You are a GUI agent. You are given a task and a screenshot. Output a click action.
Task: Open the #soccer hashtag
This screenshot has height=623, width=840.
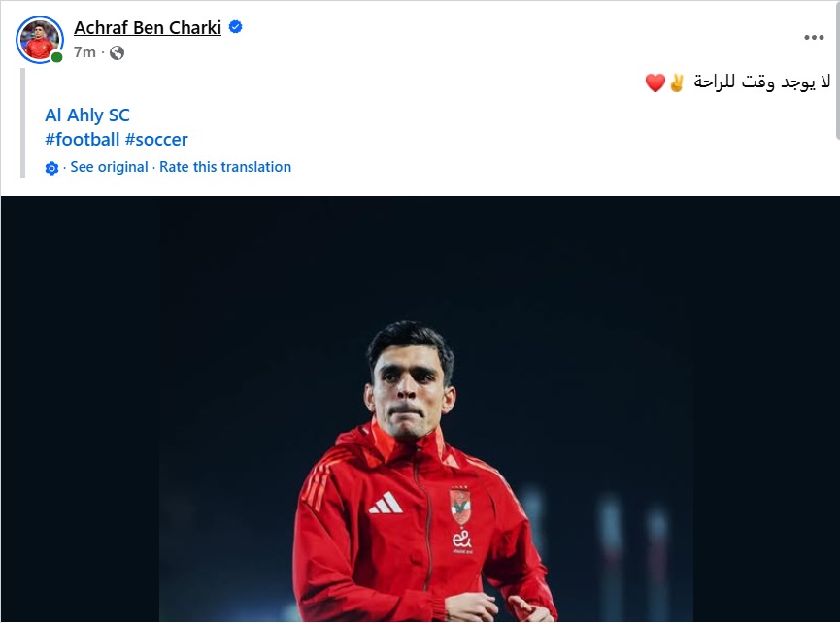point(156,140)
